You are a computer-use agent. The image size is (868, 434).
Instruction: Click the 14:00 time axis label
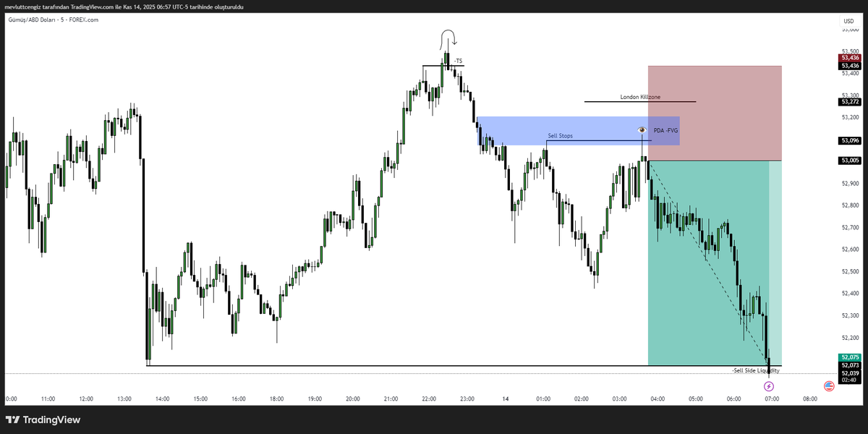[162, 399]
